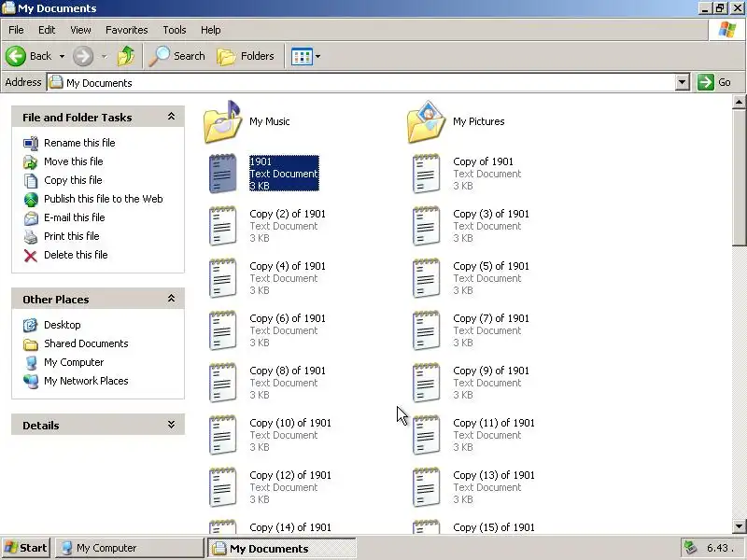Open the File menu
Viewport: 747px width, 560px height.
click(x=16, y=30)
